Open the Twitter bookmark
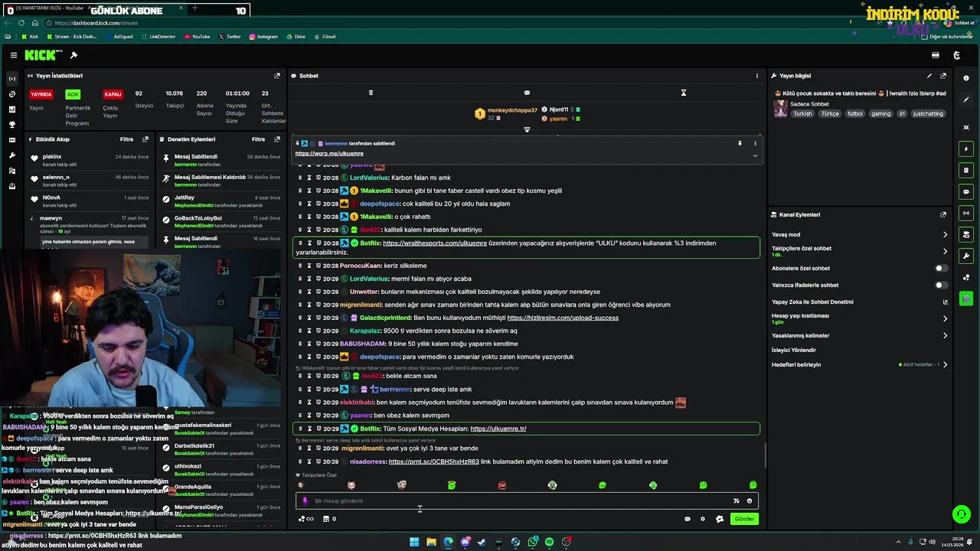The width and height of the screenshot is (980, 551). tap(230, 37)
